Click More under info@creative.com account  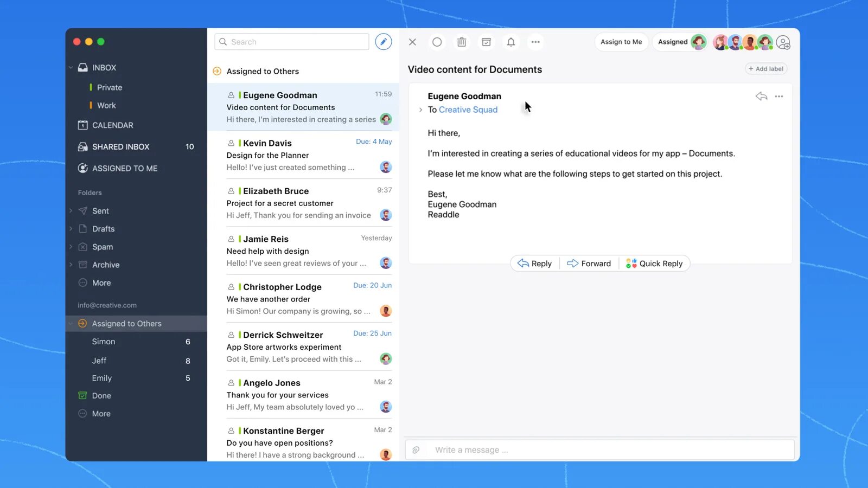pyautogui.click(x=101, y=414)
